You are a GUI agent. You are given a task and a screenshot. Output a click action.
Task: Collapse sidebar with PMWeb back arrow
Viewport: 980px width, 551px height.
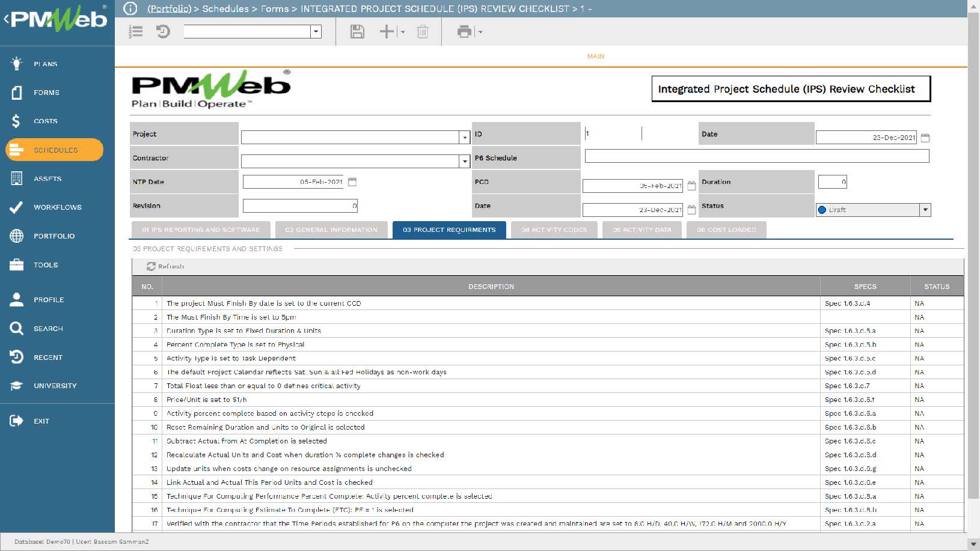(6, 19)
